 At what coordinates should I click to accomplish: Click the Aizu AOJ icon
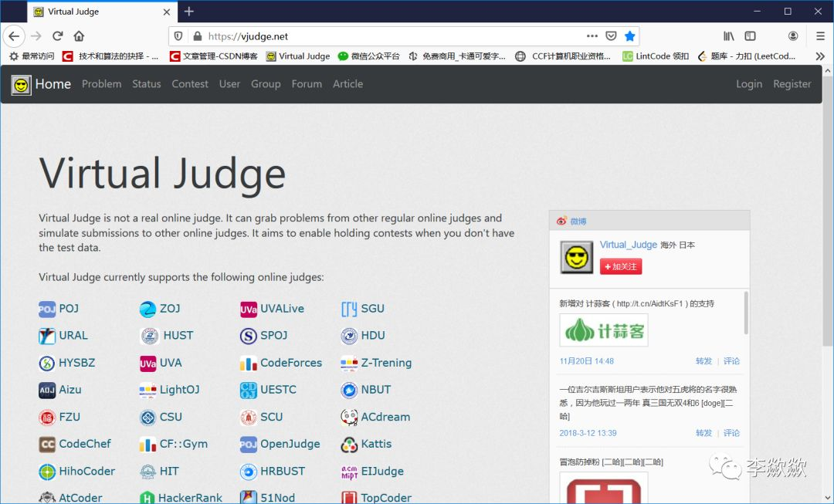pos(47,391)
